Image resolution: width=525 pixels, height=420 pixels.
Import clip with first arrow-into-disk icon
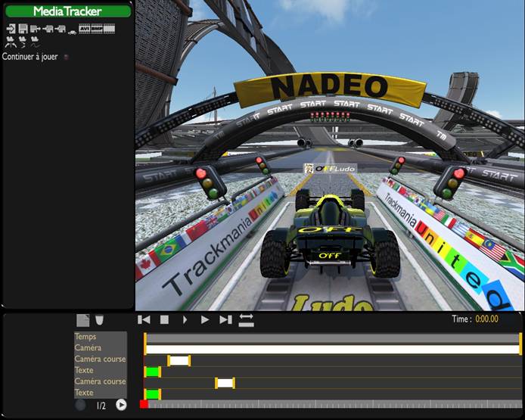pyautogui.click(x=48, y=30)
